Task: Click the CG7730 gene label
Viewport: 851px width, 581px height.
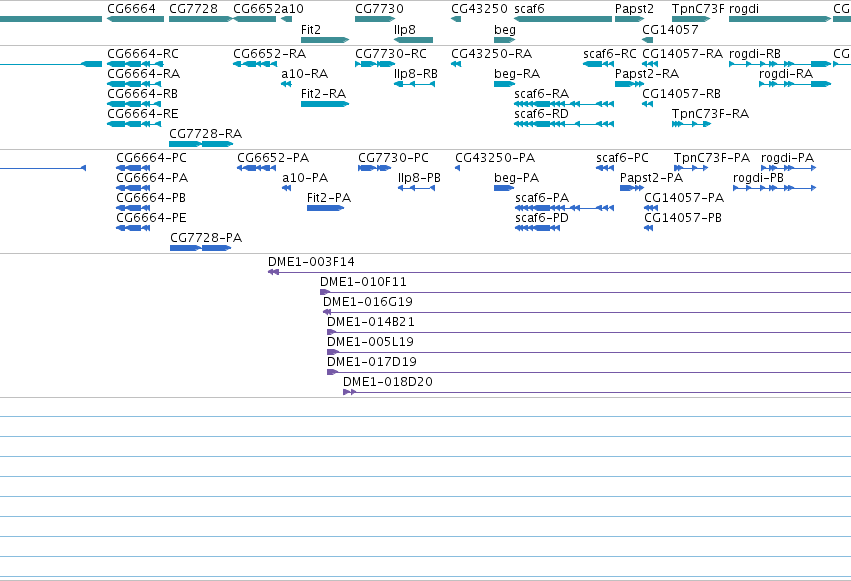Action: (379, 9)
